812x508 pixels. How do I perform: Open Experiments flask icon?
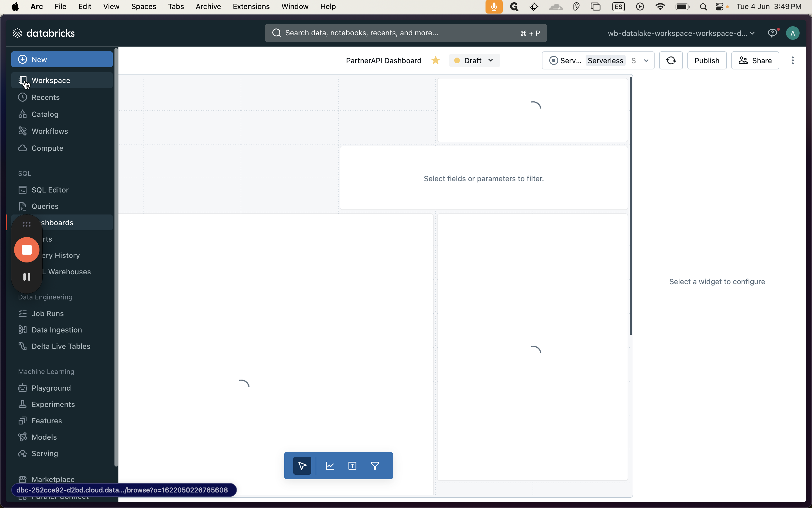(23, 404)
